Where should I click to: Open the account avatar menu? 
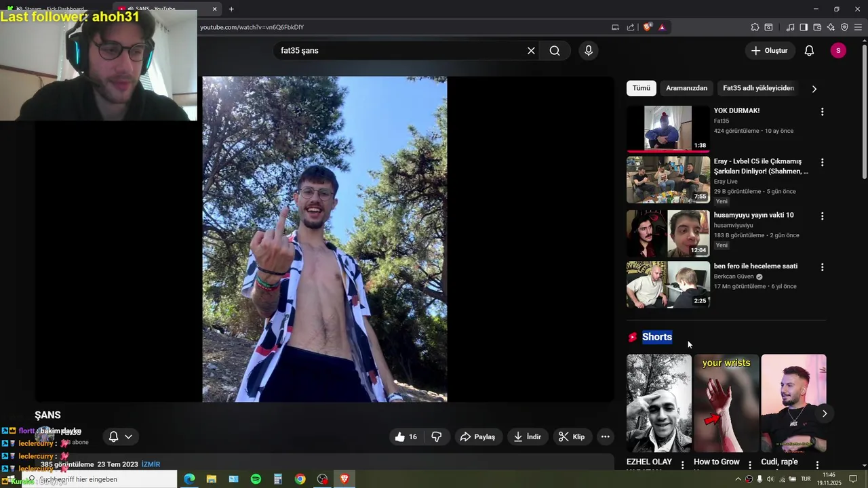(838, 51)
